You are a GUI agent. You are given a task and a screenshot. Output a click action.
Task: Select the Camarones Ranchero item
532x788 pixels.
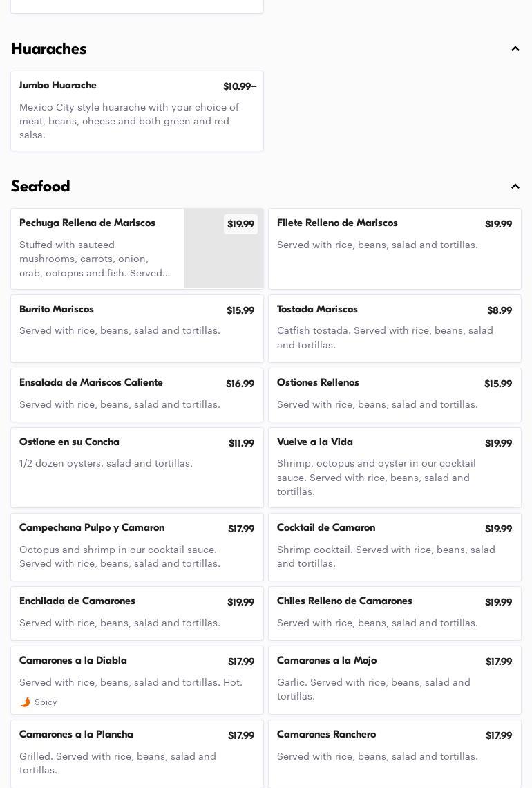click(x=395, y=753)
